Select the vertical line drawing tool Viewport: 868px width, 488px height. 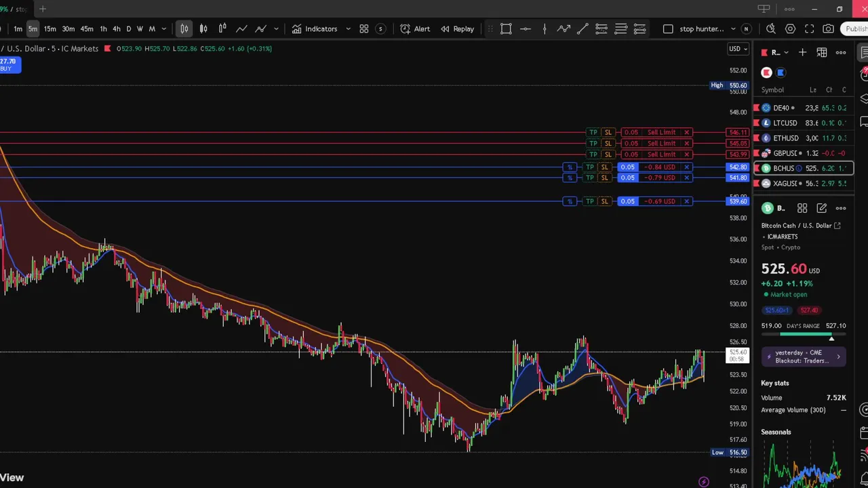(x=545, y=28)
